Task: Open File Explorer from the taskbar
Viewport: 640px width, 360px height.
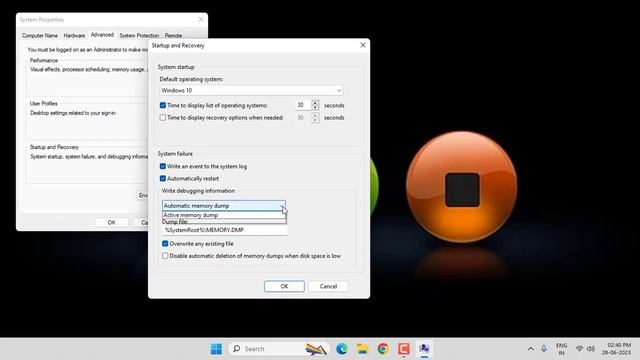Action: tap(362, 349)
